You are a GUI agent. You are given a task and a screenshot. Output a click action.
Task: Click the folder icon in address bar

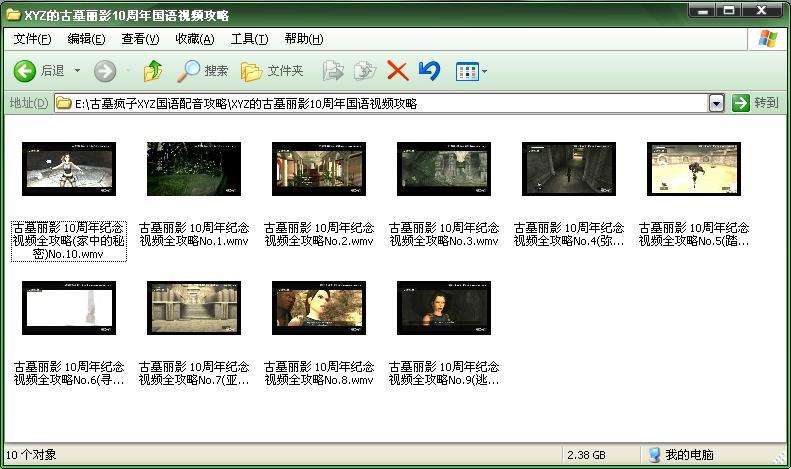[64, 103]
